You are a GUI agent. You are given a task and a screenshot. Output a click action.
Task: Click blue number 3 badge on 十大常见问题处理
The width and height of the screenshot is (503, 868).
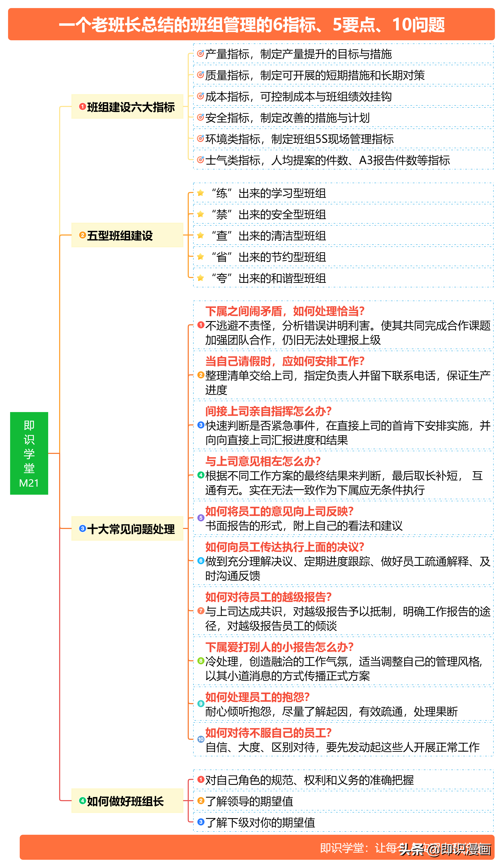(82, 528)
